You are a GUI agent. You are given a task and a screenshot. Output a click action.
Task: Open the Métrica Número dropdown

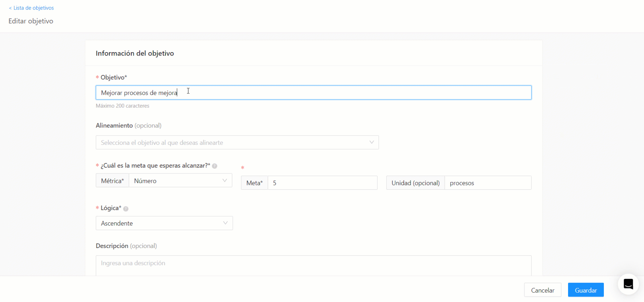click(x=180, y=181)
